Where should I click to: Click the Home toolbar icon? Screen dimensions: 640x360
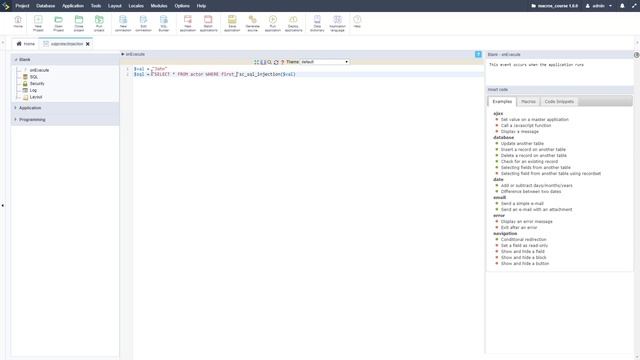pos(18,22)
